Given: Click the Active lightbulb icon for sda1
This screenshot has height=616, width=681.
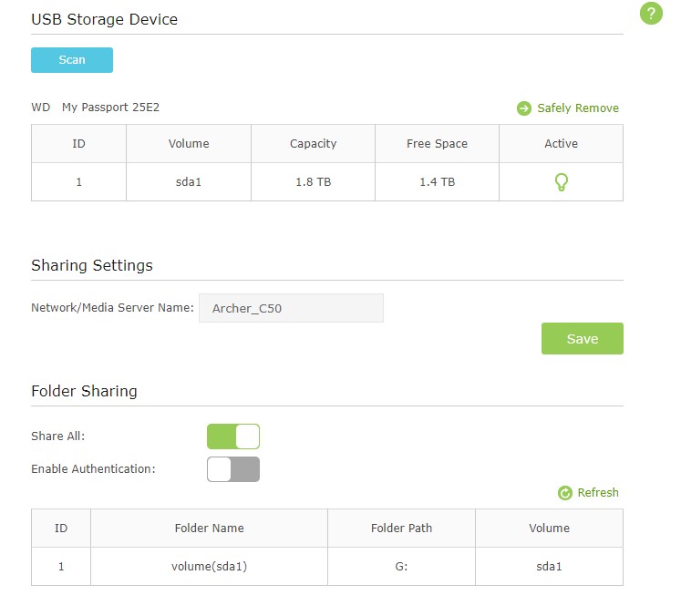Looking at the screenshot, I should pyautogui.click(x=562, y=182).
